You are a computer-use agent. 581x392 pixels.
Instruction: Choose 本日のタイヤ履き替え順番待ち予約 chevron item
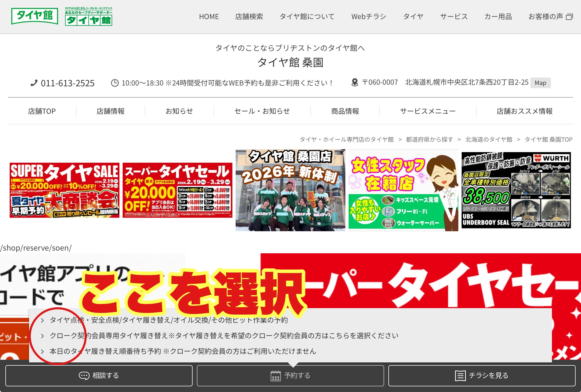42,351
